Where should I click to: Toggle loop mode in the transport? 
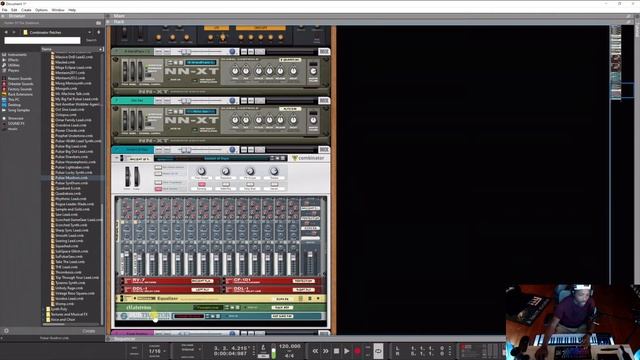pos(378,351)
